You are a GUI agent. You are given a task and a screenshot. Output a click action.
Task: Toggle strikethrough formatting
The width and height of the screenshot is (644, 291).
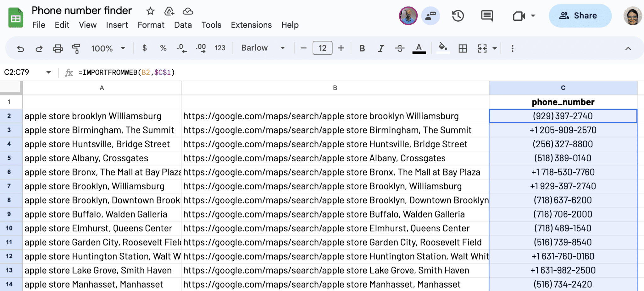pyautogui.click(x=399, y=48)
